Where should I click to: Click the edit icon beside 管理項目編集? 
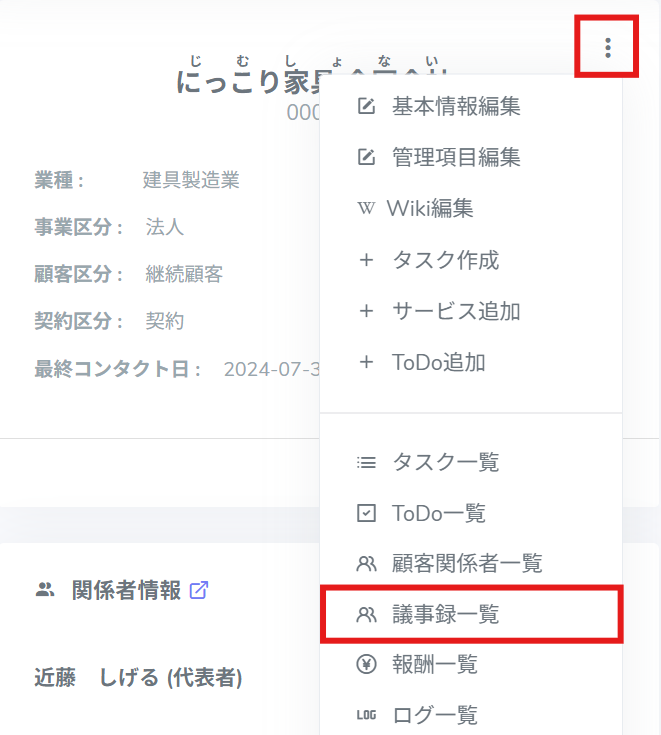(366, 157)
